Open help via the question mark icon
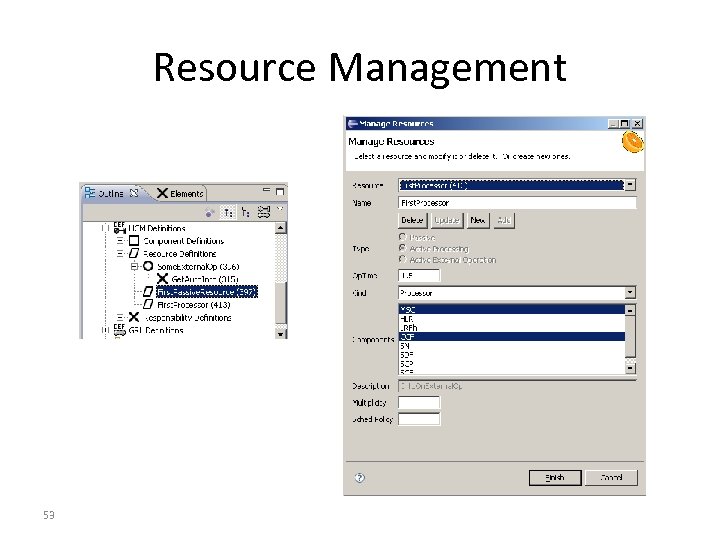Image resolution: width=720 pixels, height=540 pixels. [x=360, y=478]
